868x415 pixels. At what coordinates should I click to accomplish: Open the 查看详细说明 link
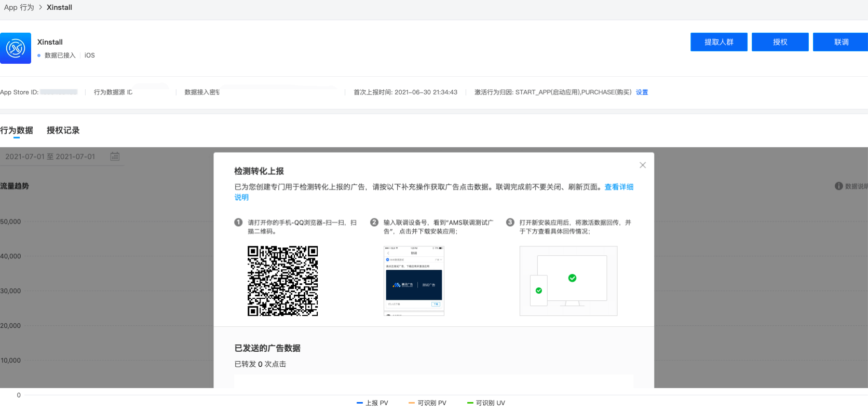coord(618,187)
